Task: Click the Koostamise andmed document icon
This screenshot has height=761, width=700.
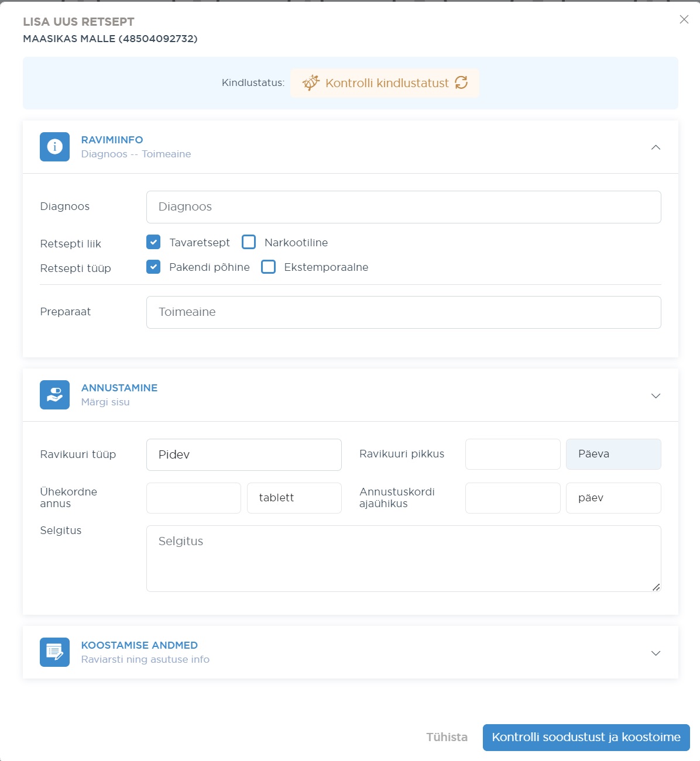Action: [x=54, y=652]
